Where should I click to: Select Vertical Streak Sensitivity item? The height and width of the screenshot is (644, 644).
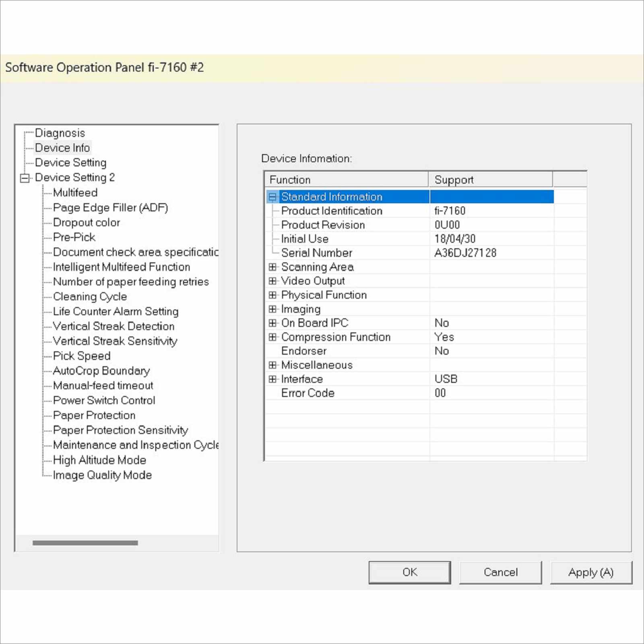(115, 341)
